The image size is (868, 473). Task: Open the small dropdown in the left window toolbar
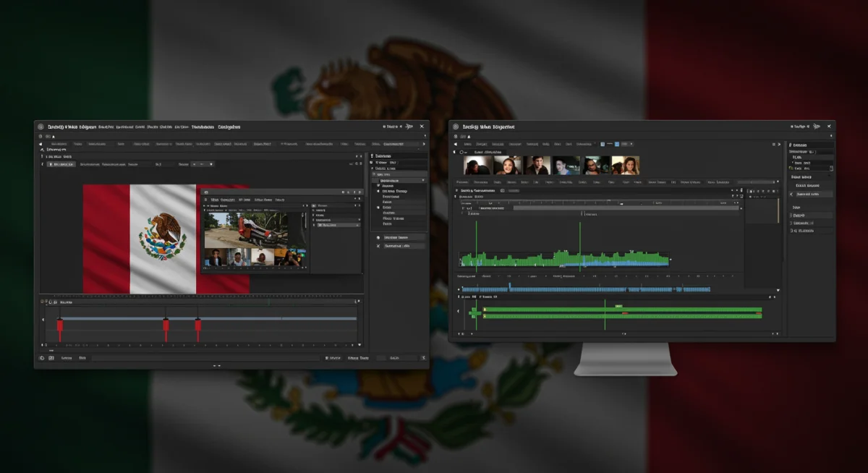(x=201, y=164)
